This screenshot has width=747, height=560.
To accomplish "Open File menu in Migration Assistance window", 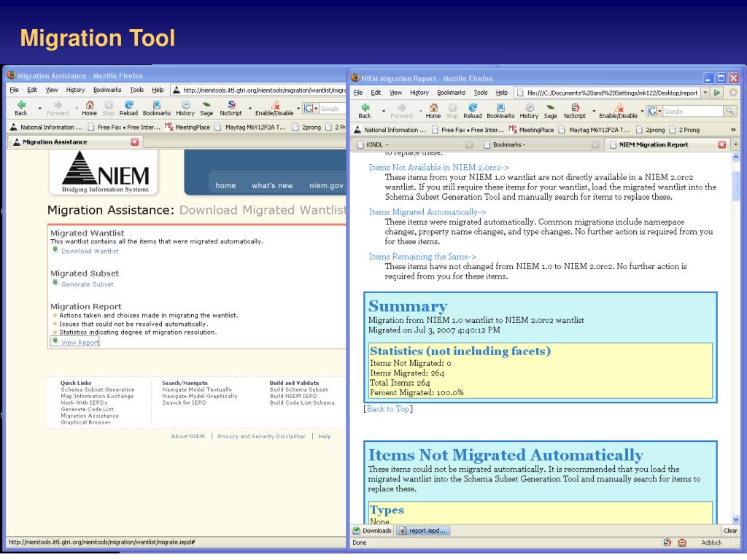I will [15, 90].
